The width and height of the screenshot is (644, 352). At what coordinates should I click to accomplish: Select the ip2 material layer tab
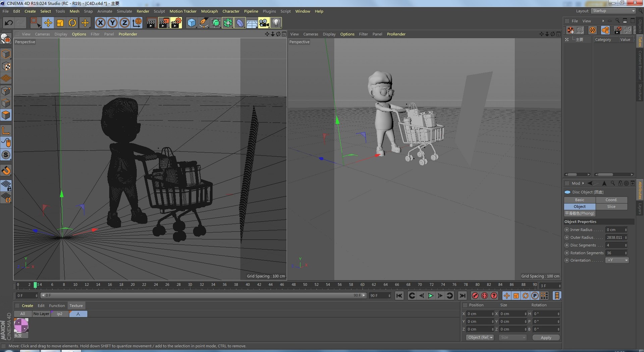point(60,314)
